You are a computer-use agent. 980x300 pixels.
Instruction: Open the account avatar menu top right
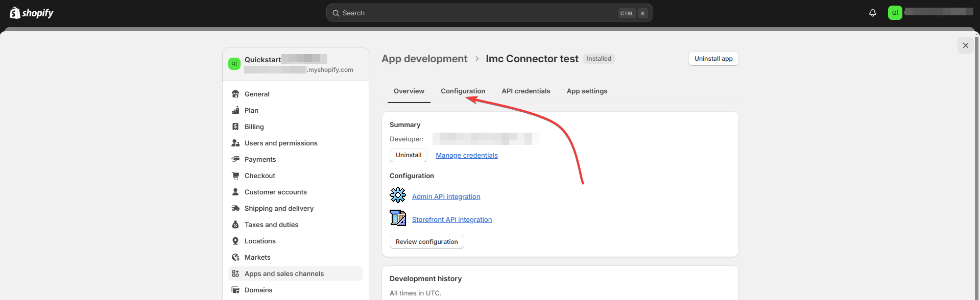coord(895,13)
